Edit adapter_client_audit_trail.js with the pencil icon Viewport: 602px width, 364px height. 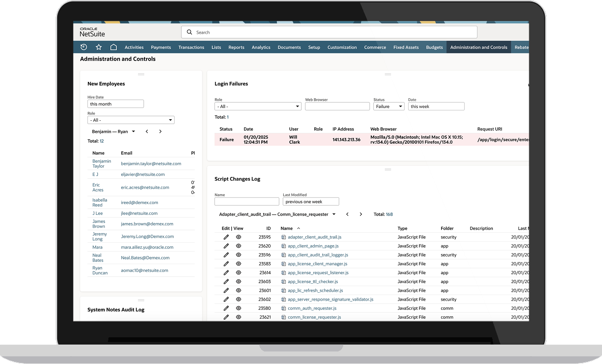coord(226,237)
